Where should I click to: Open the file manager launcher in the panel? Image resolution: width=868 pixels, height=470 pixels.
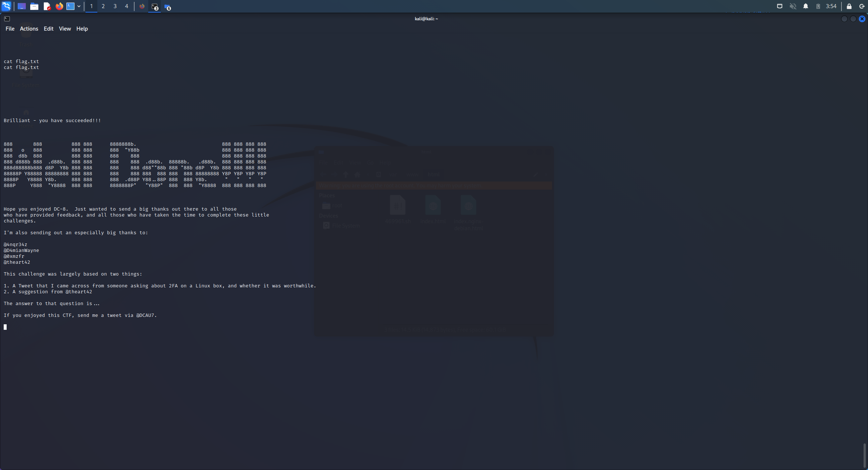pyautogui.click(x=34, y=6)
